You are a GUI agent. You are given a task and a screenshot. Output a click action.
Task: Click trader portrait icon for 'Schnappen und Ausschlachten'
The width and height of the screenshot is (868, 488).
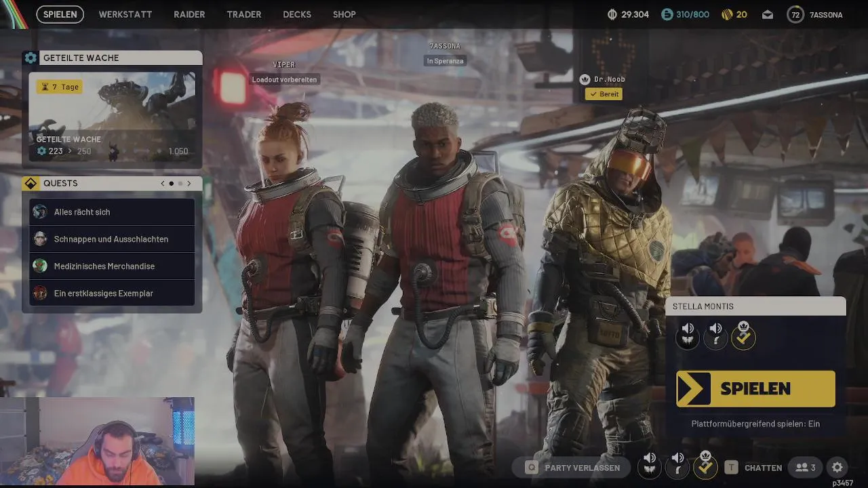point(40,239)
